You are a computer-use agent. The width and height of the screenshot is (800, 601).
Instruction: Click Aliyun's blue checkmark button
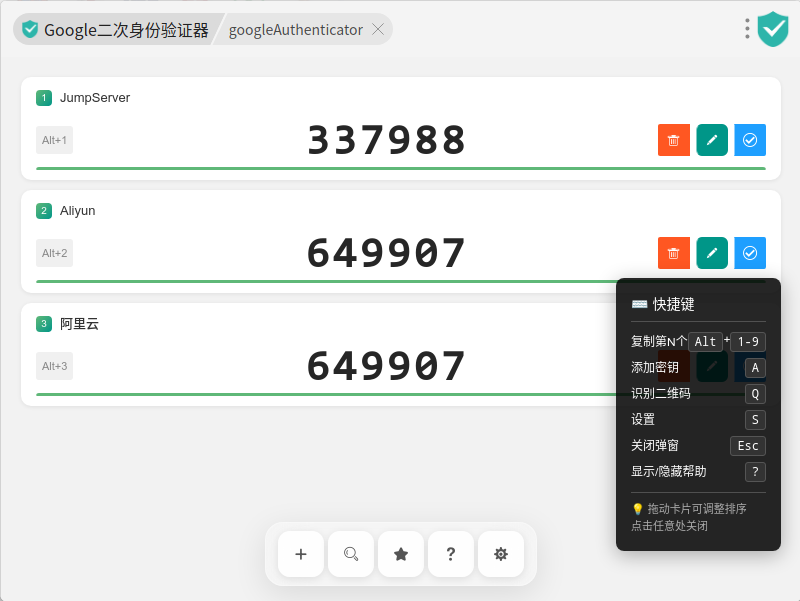(x=750, y=253)
